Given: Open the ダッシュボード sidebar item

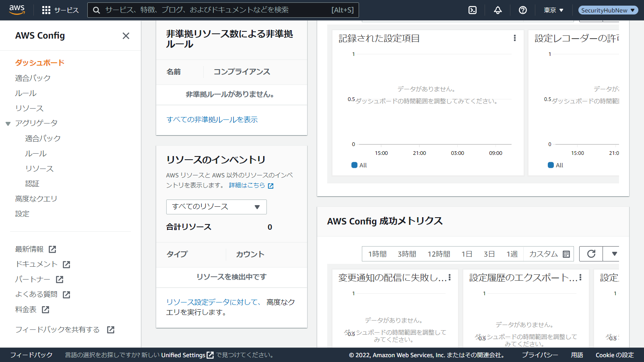Looking at the screenshot, I should (x=40, y=63).
